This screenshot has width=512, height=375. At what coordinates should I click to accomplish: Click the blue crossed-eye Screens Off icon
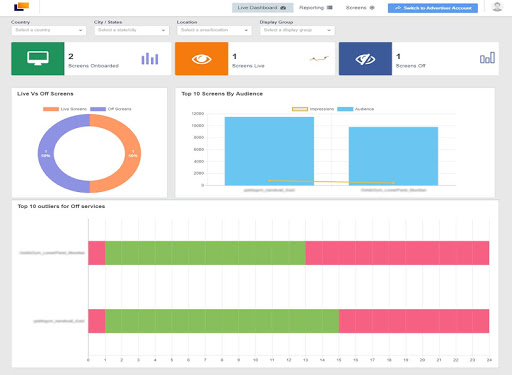point(365,59)
